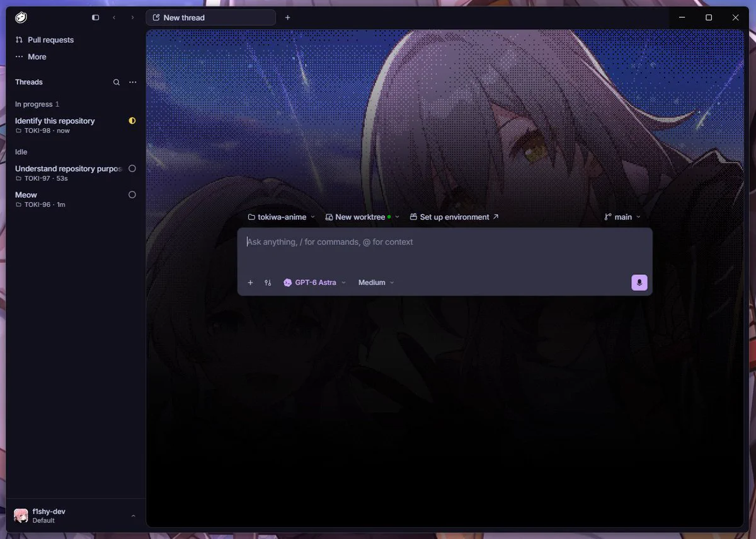Screen dimensions: 756x539
Task: Toggle the sidebar panel icon
Action: [96, 18]
